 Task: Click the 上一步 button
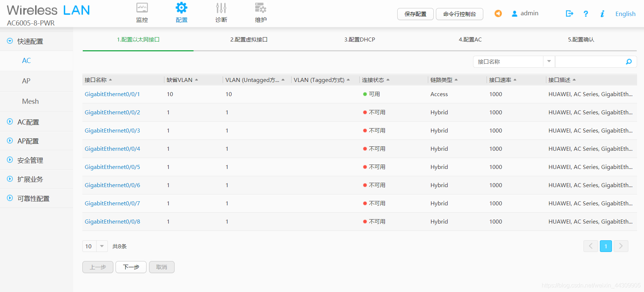98,267
